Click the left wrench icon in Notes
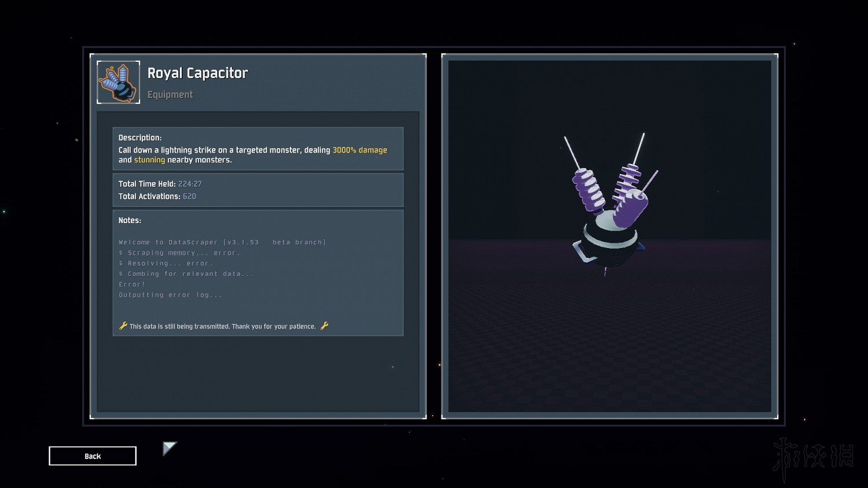The width and height of the screenshot is (868, 488). click(x=123, y=326)
